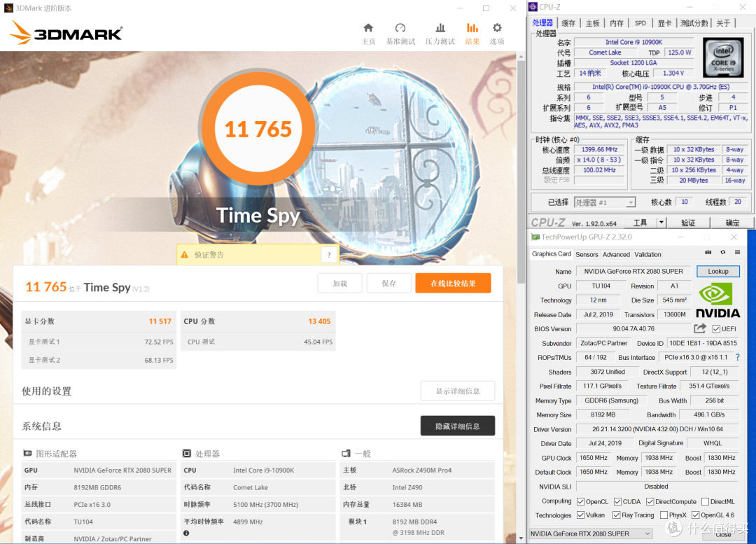Switch to the bench (測試分數) tab in CPU-Z

point(694,23)
